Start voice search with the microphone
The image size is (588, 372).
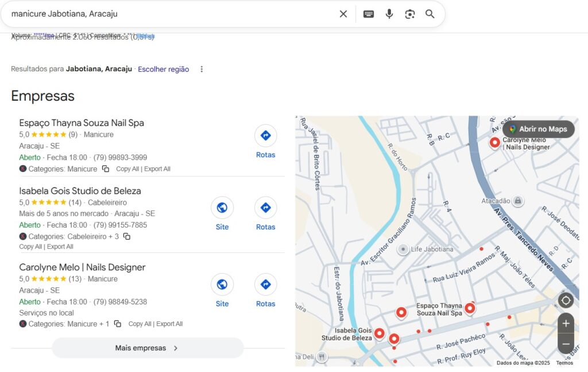pos(389,14)
